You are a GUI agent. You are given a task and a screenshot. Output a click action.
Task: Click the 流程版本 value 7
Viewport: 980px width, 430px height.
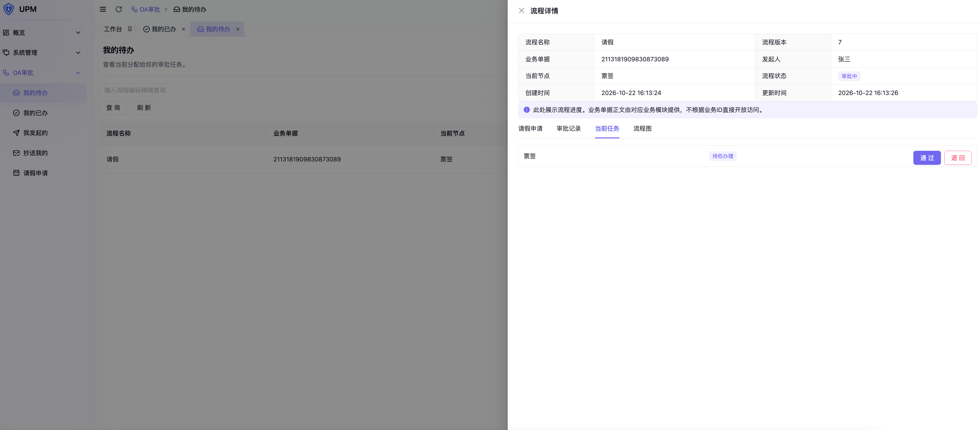tap(840, 42)
